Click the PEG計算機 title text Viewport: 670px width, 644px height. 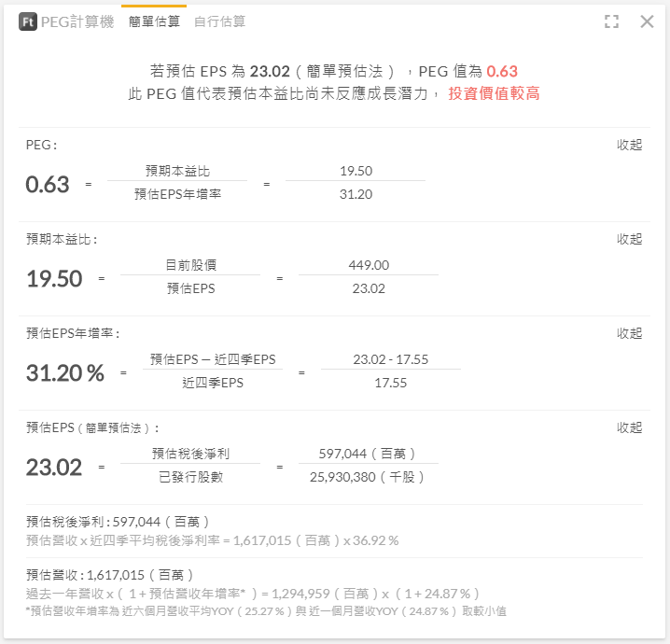[77, 21]
